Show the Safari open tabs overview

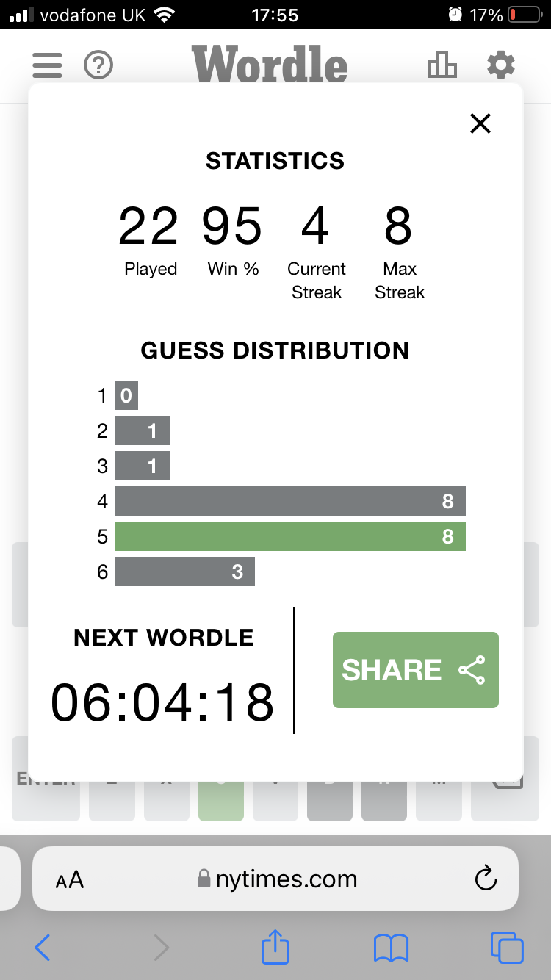[506, 948]
